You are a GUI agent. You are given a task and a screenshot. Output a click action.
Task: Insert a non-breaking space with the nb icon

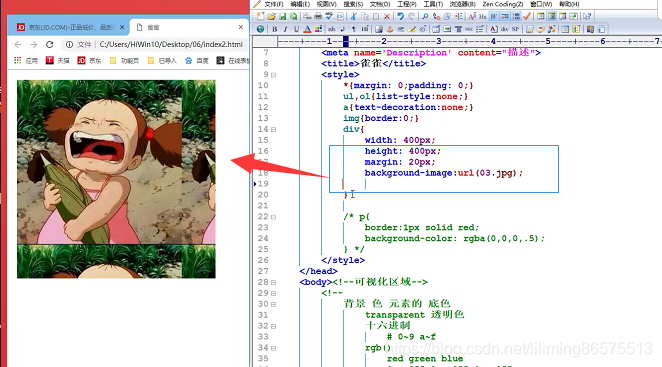(332, 29)
